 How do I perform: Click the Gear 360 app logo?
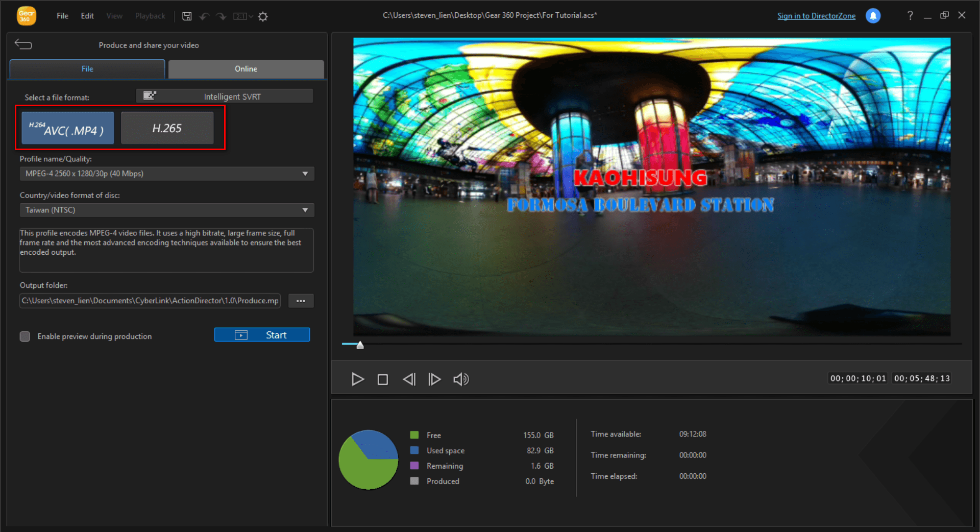click(27, 16)
